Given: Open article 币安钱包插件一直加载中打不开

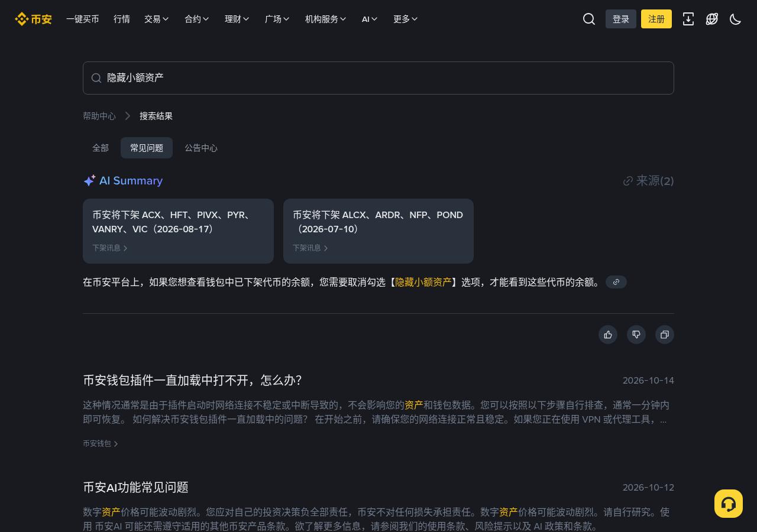Looking at the screenshot, I should 193,380.
